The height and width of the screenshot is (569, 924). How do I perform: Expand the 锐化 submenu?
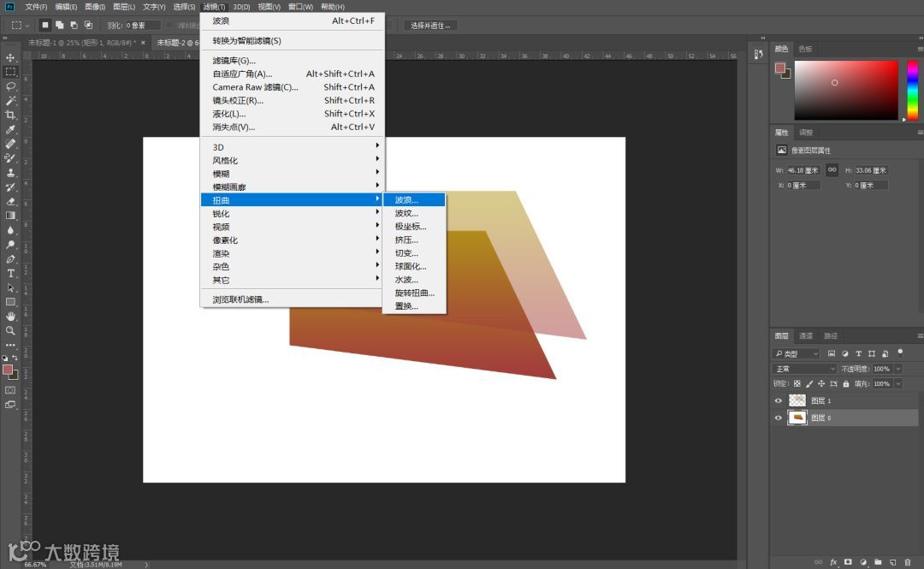pos(293,213)
